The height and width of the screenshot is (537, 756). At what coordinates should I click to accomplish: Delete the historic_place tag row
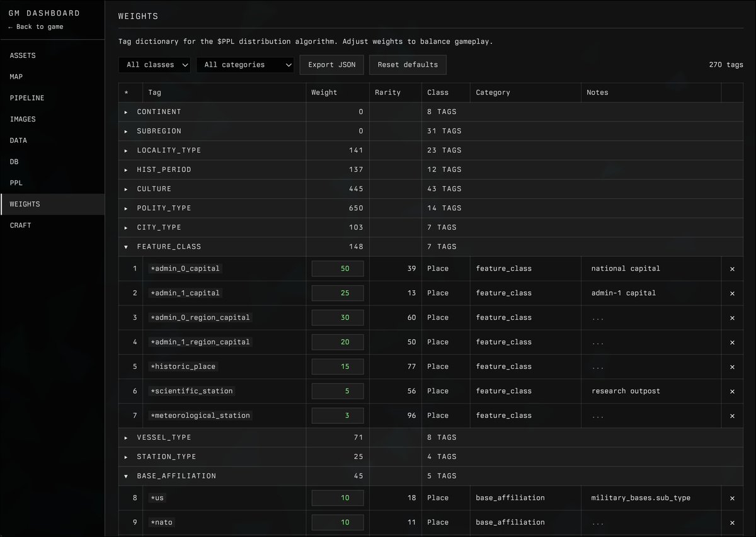(x=732, y=367)
